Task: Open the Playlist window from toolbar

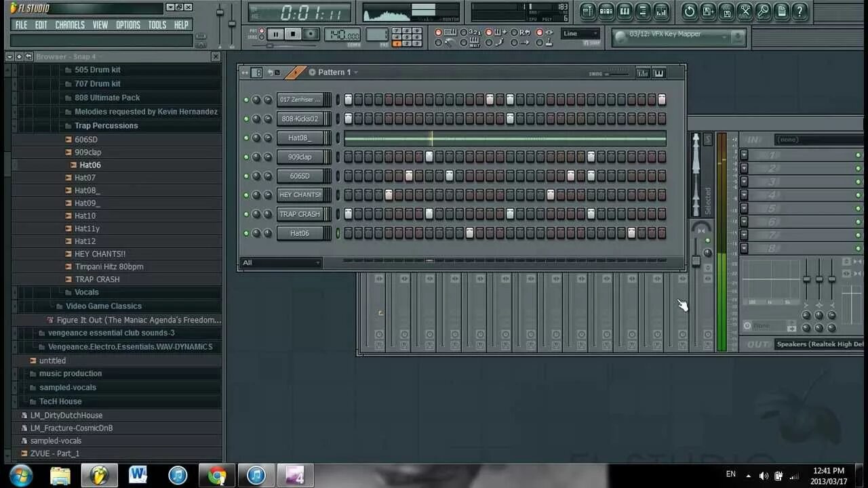Action: point(588,11)
